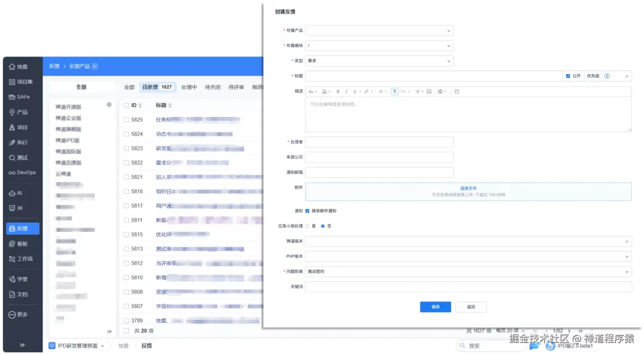Open the 优先级 dropdown

point(617,76)
